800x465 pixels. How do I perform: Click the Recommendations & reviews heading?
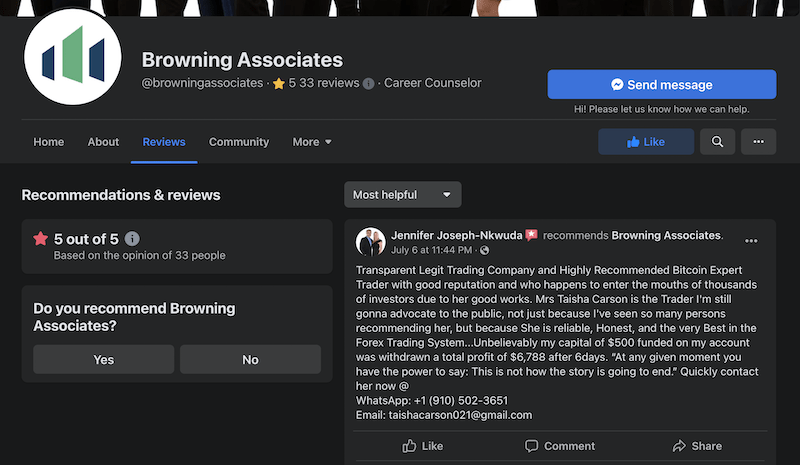[x=121, y=195]
